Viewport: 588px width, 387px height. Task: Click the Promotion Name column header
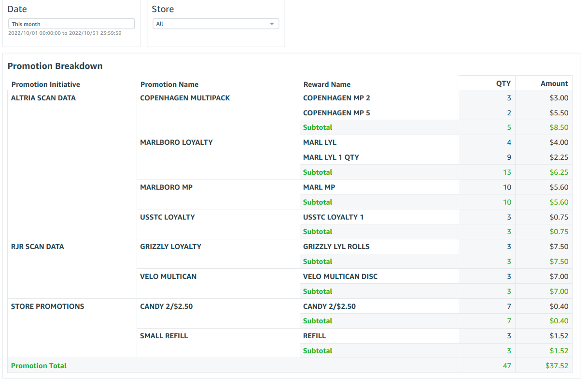(x=169, y=84)
